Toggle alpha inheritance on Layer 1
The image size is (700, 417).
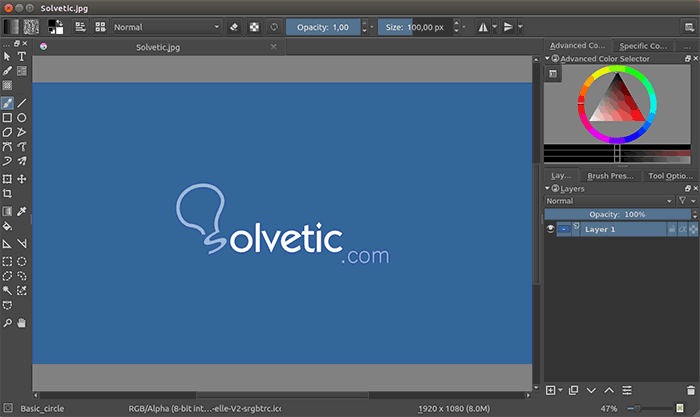(683, 229)
